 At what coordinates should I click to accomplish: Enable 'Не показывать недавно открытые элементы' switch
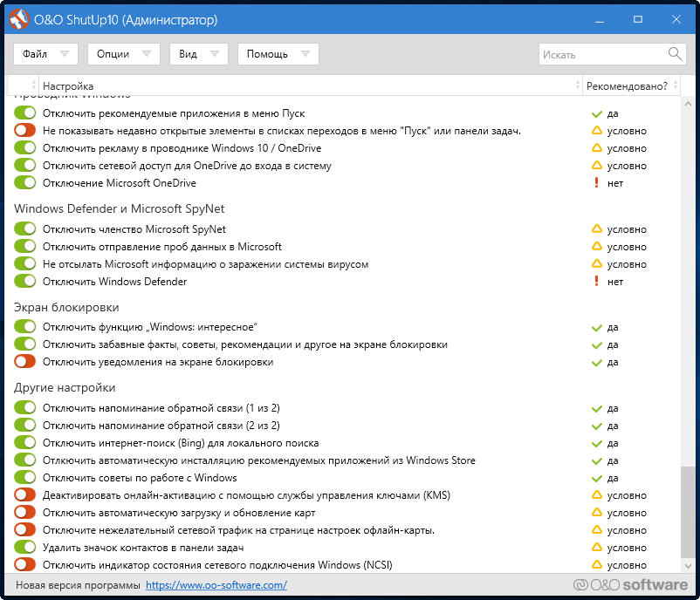[24, 130]
